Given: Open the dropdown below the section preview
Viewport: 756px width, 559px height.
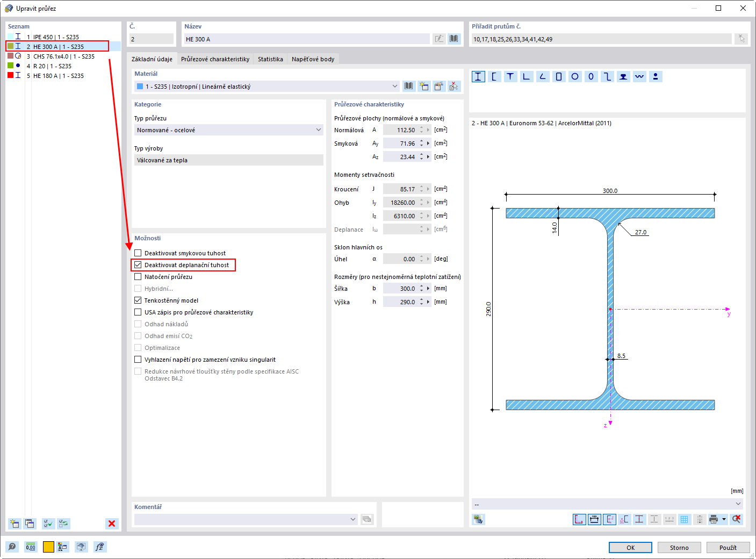Looking at the screenshot, I should click(x=608, y=504).
